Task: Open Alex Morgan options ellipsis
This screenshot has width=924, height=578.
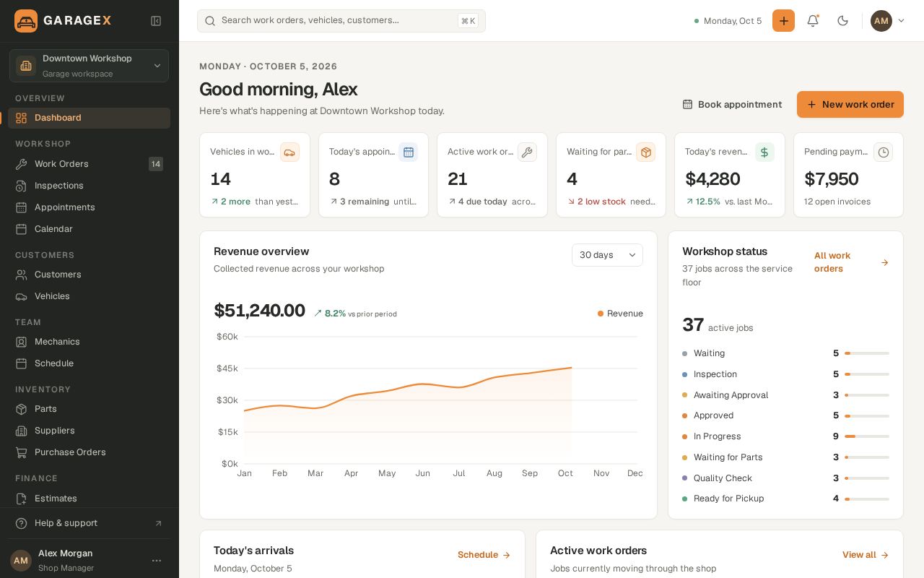Action: [x=157, y=561]
